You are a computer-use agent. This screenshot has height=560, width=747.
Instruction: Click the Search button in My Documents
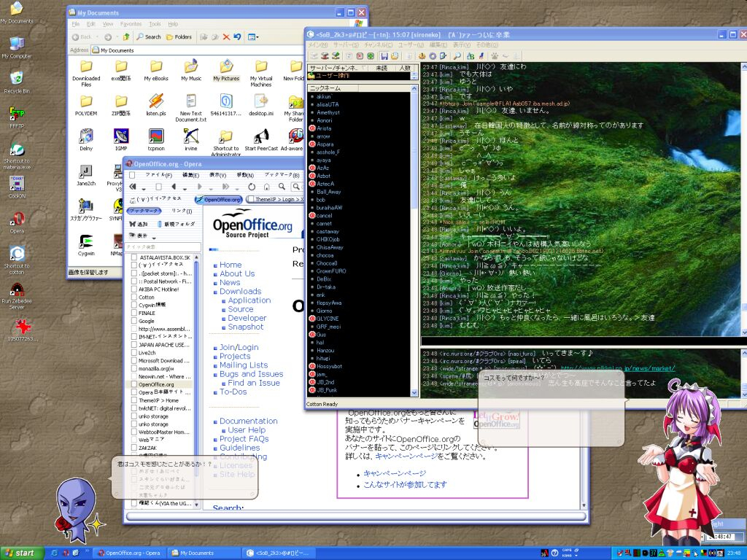pyautogui.click(x=149, y=36)
